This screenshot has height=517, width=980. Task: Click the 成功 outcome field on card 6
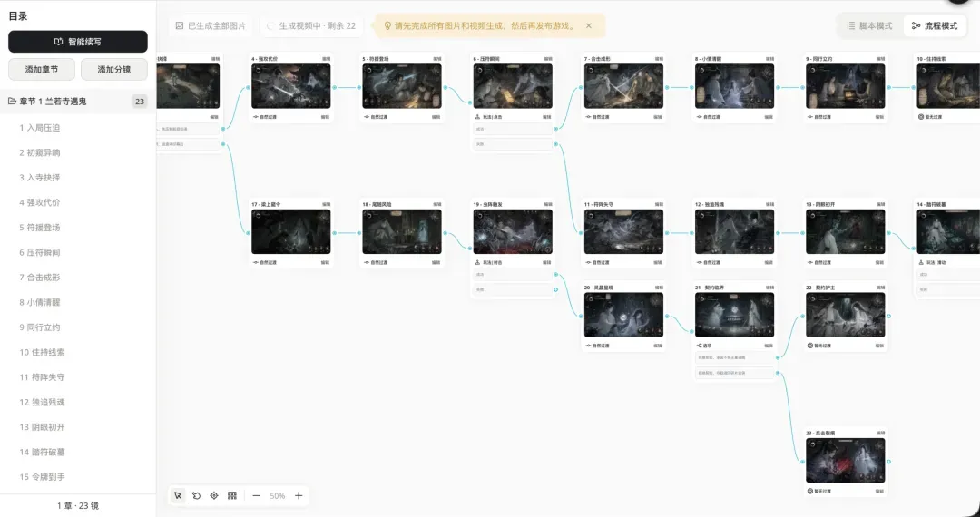click(513, 129)
